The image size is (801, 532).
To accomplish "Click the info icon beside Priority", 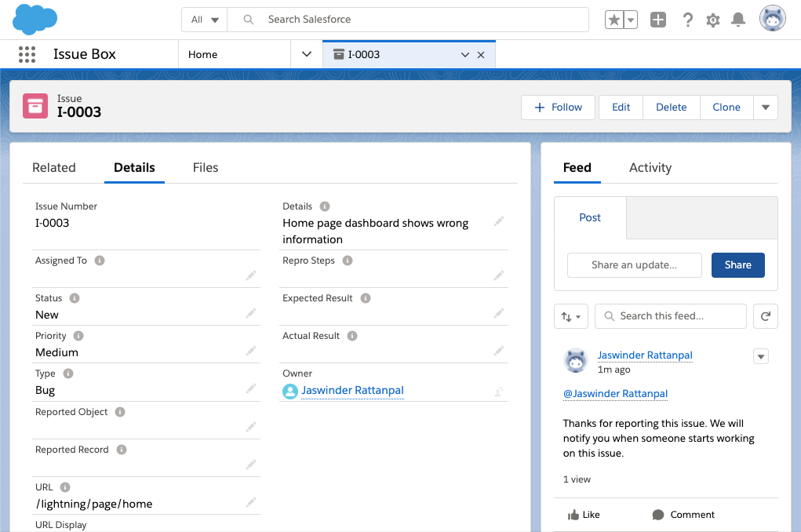I will (x=78, y=336).
